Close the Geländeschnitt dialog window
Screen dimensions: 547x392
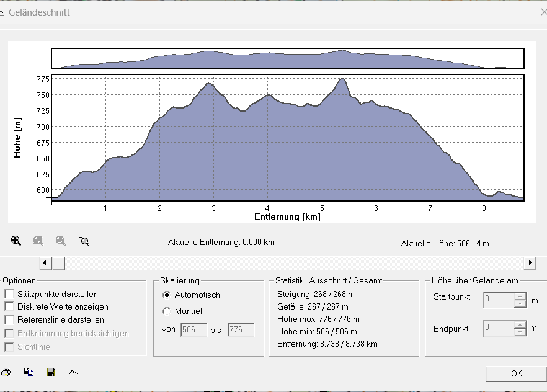tap(543, 12)
